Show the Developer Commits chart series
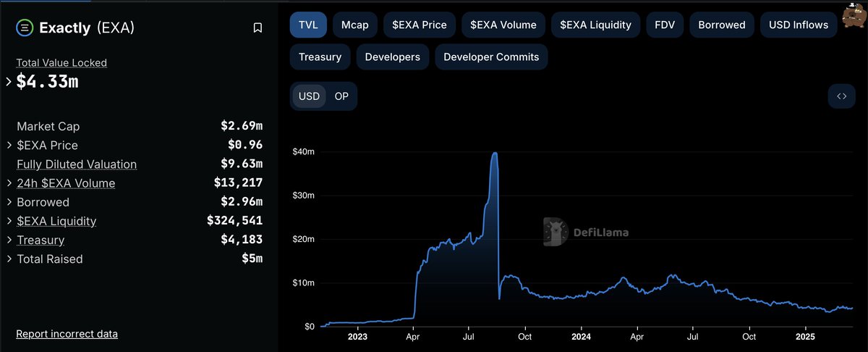Screen dimensions: 868x352 coord(491,56)
